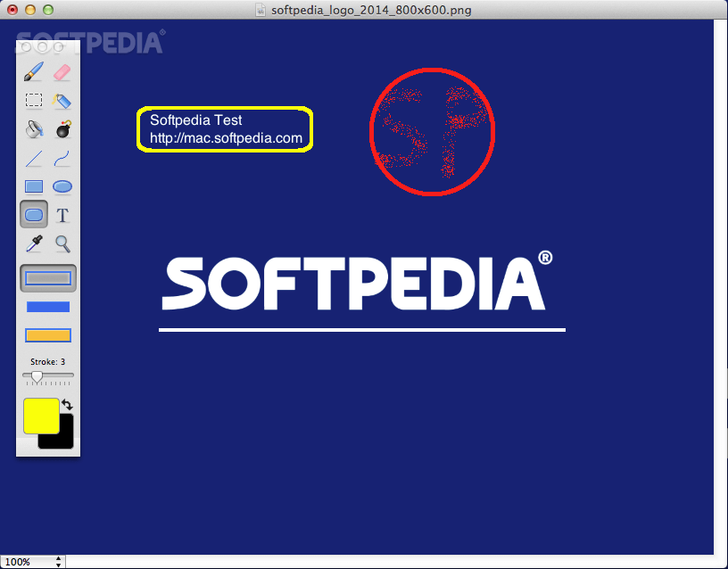Click the green zoom window button
The width and height of the screenshot is (728, 569).
[x=48, y=10]
